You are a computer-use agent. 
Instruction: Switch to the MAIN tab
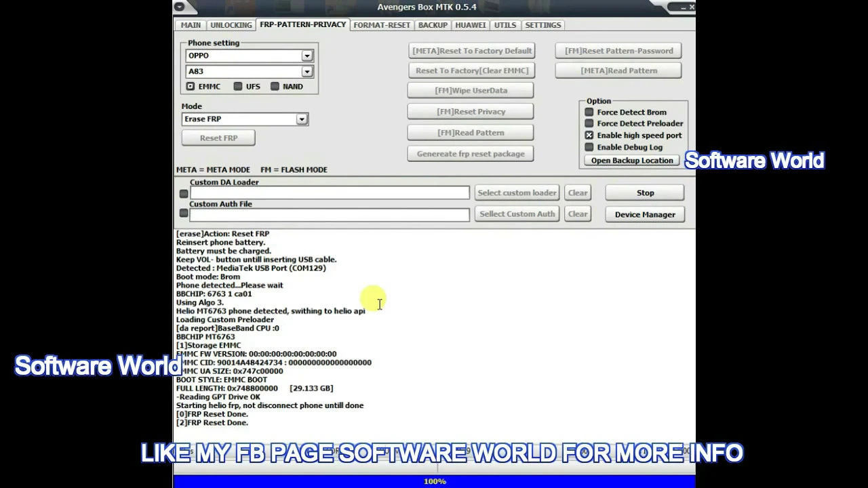tap(191, 25)
